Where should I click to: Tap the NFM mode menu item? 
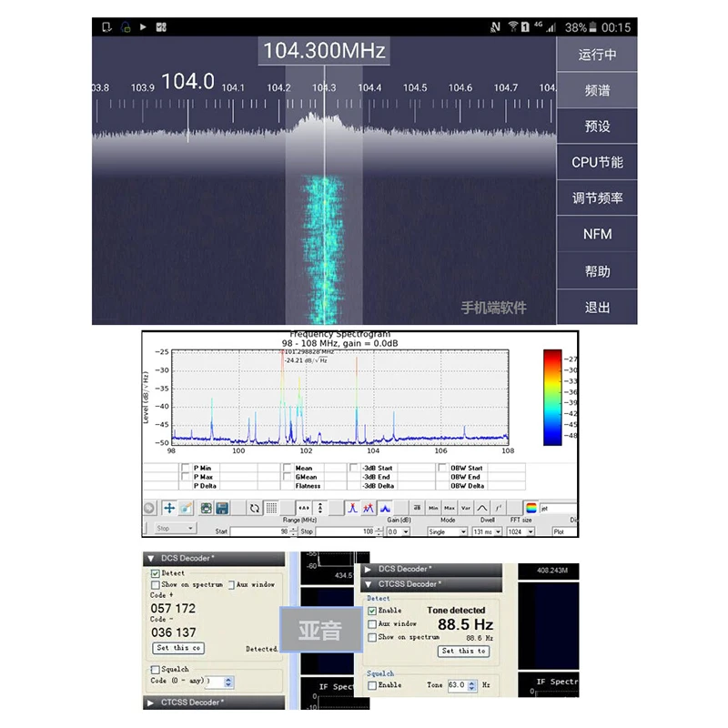[x=597, y=234]
